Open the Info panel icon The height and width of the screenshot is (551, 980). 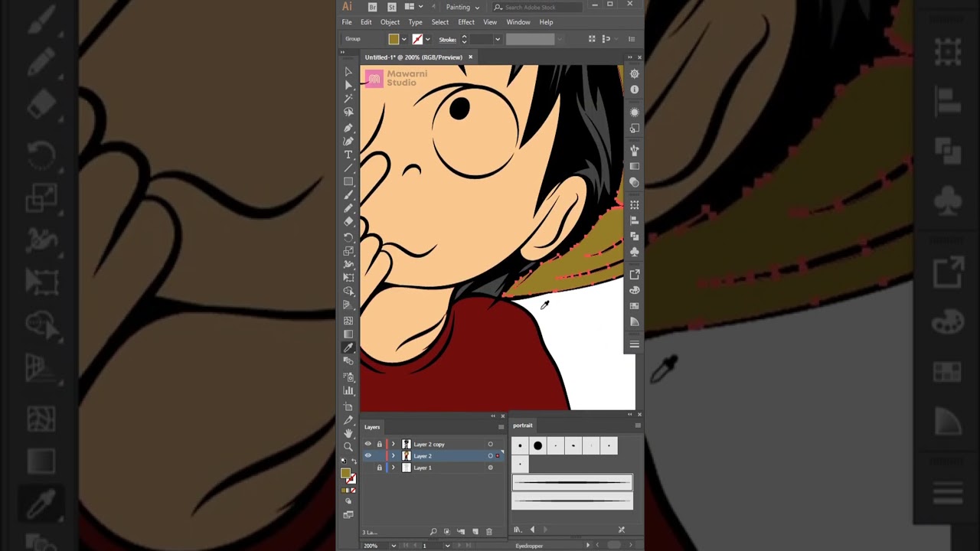point(634,90)
